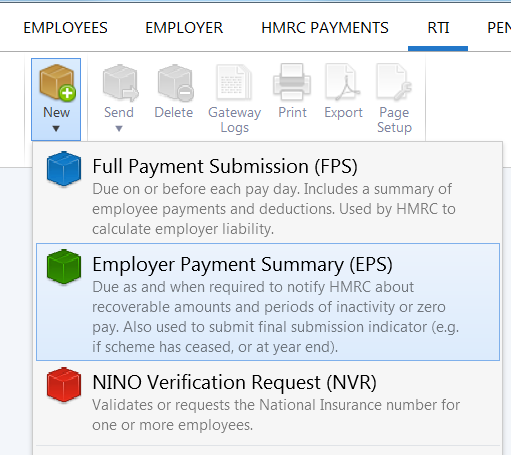Click the Print printer icon

click(292, 82)
